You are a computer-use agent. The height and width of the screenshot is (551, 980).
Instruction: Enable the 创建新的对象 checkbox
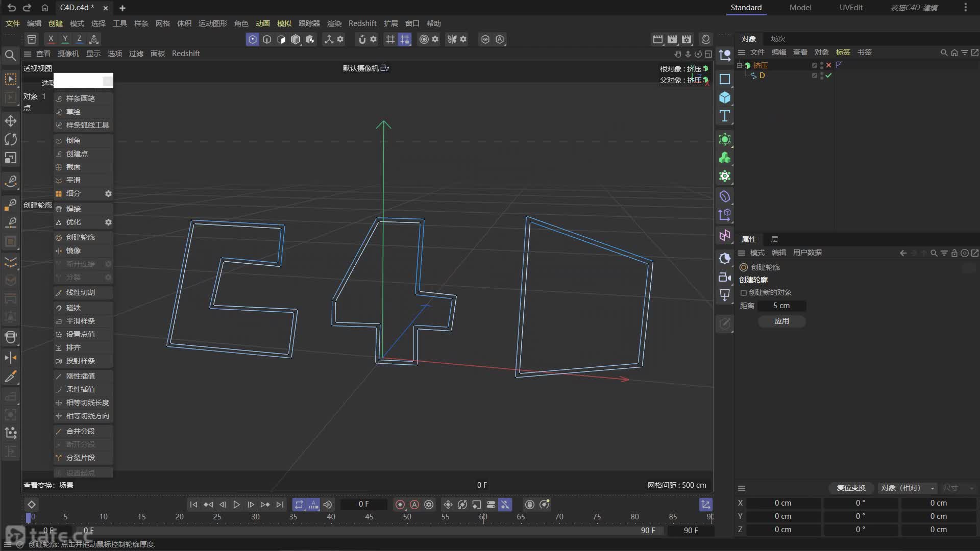pos(744,292)
